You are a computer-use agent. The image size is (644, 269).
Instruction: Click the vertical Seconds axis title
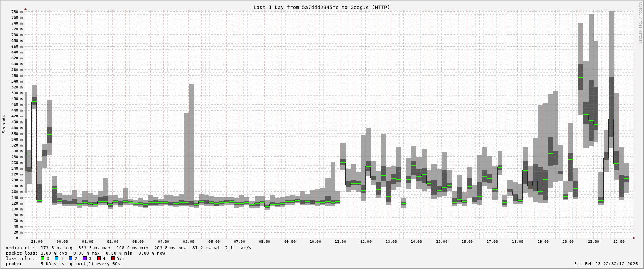[x=4, y=124]
